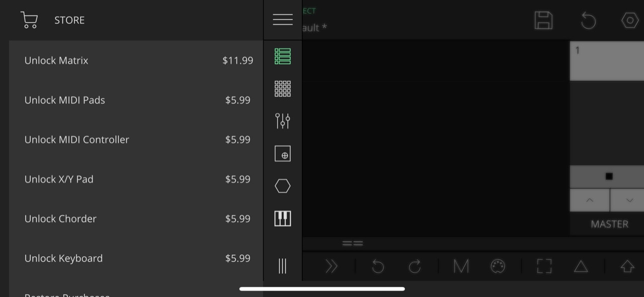Select the X/Y pad icon in sidebar
This screenshot has height=297, width=644.
pos(283,153)
